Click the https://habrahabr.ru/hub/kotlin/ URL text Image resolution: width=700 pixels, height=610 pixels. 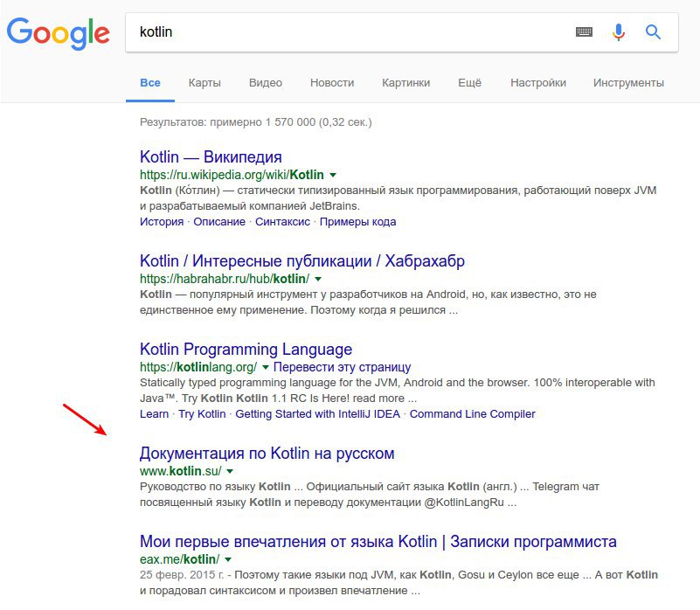pyautogui.click(x=225, y=279)
